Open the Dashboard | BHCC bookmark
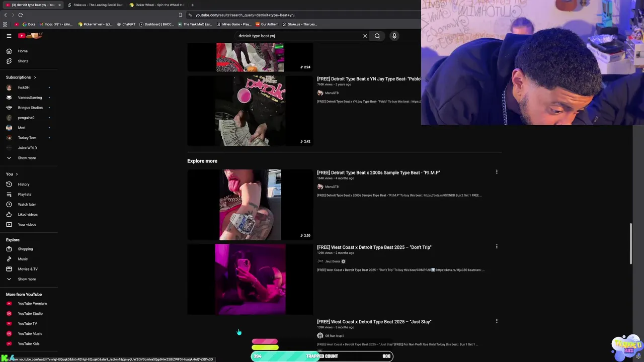 click(156, 24)
